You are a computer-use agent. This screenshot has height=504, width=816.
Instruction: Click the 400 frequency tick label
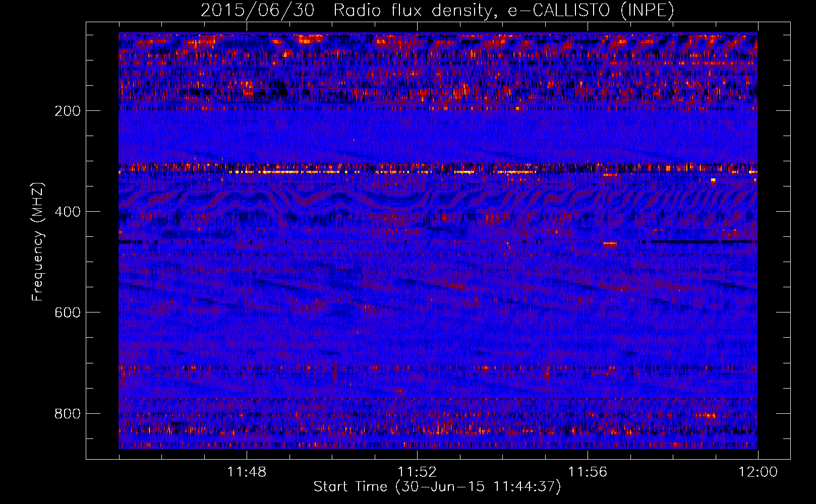[68, 212]
